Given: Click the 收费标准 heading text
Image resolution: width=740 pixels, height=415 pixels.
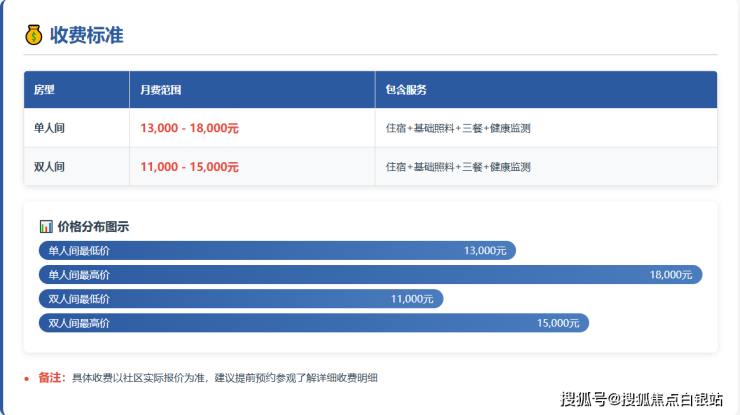Looking at the screenshot, I should (x=87, y=35).
